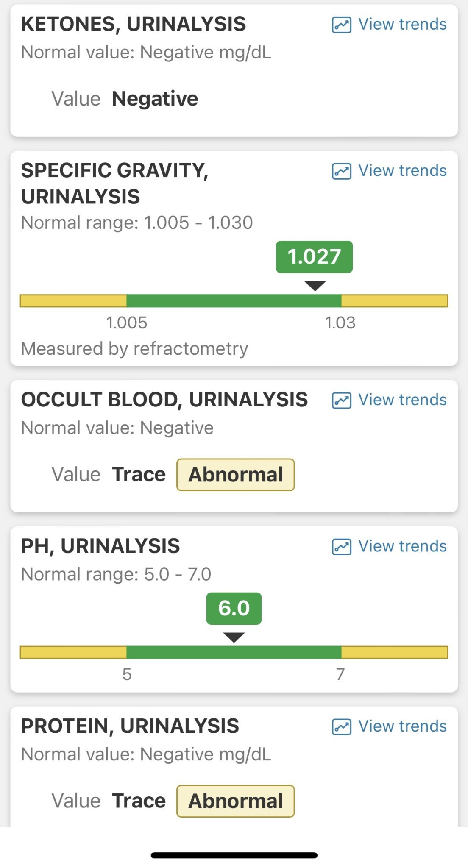This screenshot has width=468, height=868.
Task: Tap the trend chart icon for PH
Action: pyautogui.click(x=341, y=547)
